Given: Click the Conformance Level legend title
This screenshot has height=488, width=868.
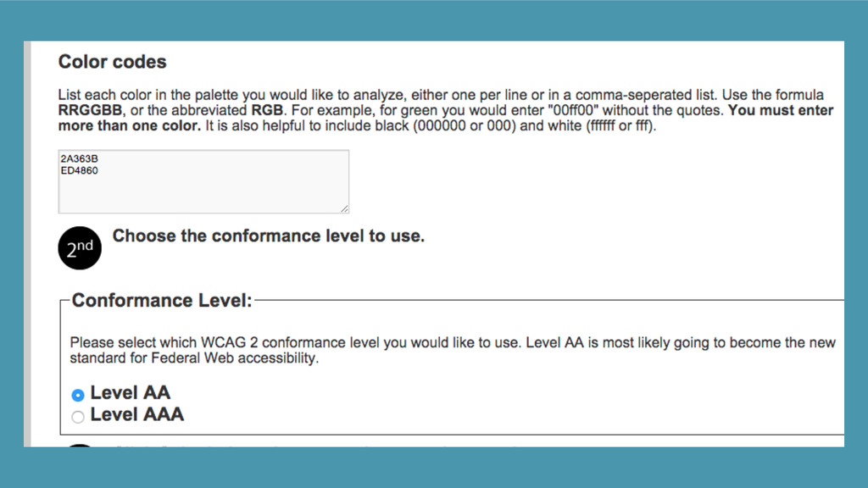Looking at the screenshot, I should (x=162, y=301).
